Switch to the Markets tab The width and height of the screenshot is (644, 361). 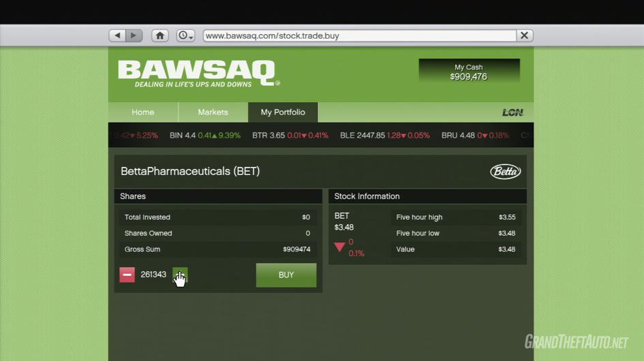213,112
